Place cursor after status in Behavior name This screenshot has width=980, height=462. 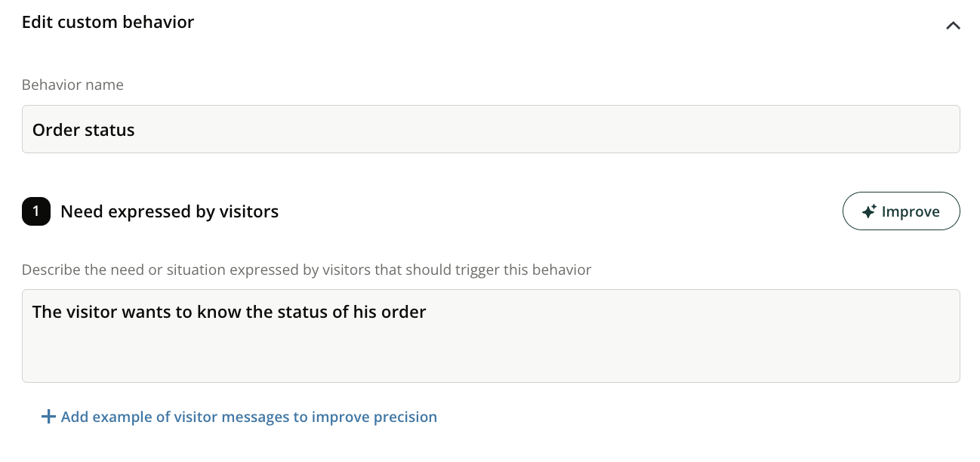point(136,130)
